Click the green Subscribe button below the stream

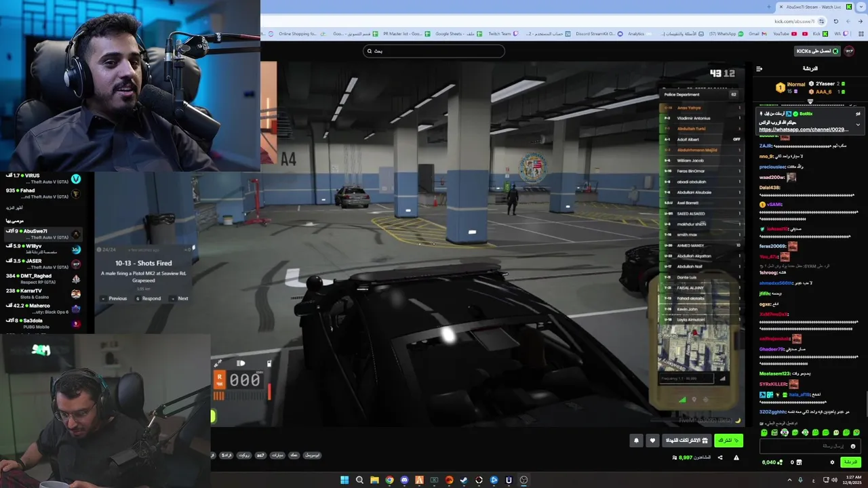pyautogui.click(x=728, y=441)
